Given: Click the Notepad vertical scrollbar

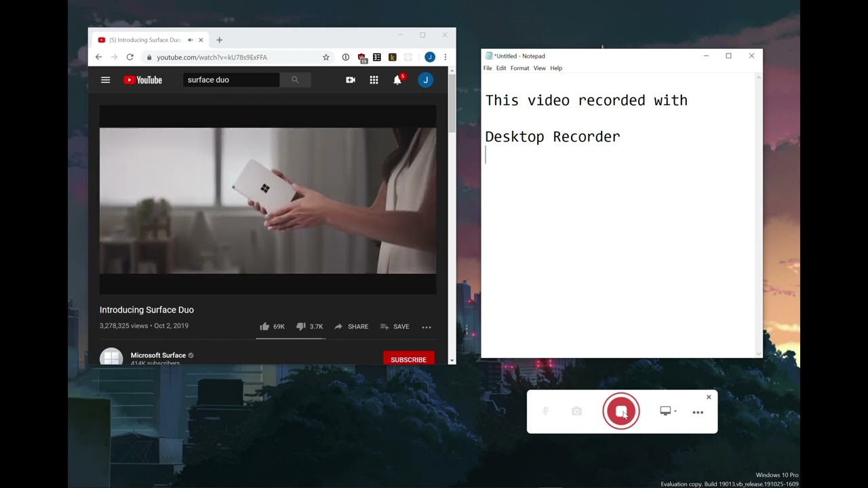Looking at the screenshot, I should (x=758, y=215).
